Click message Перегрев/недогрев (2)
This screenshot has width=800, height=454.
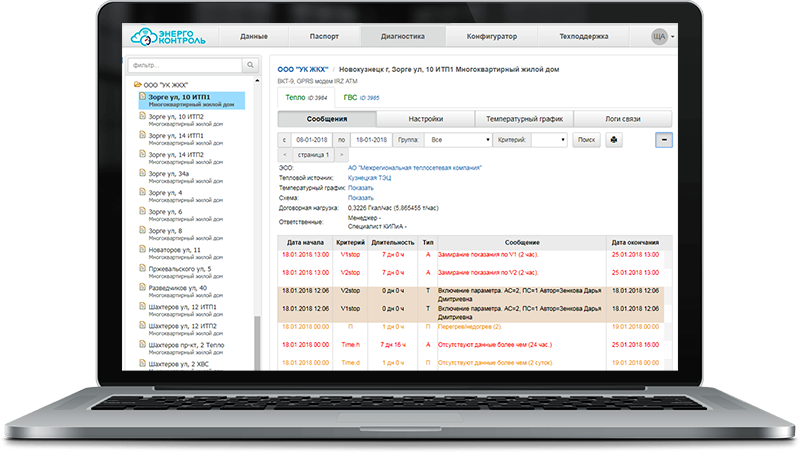click(469, 326)
